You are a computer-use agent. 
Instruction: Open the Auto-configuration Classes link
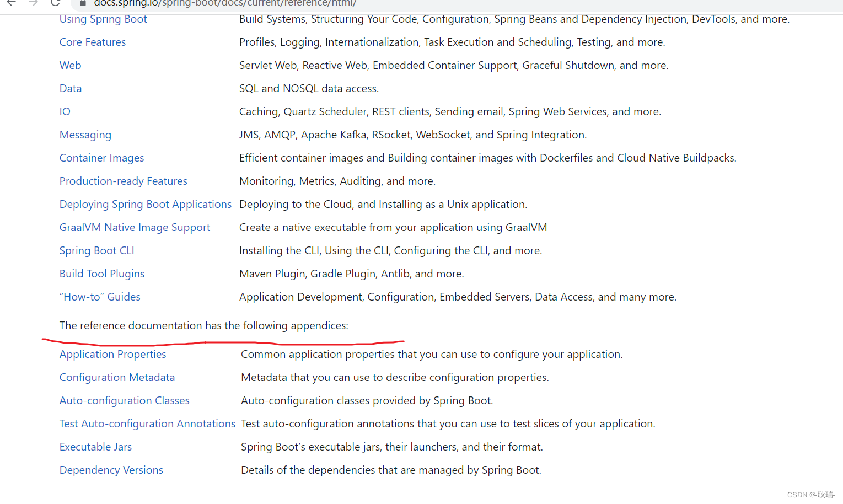[125, 401]
